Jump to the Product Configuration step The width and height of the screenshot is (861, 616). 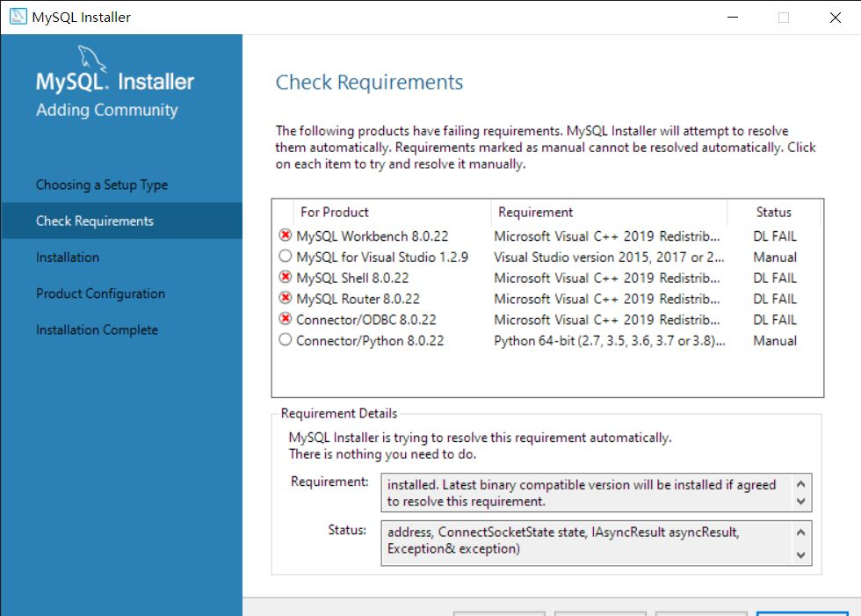point(100,294)
